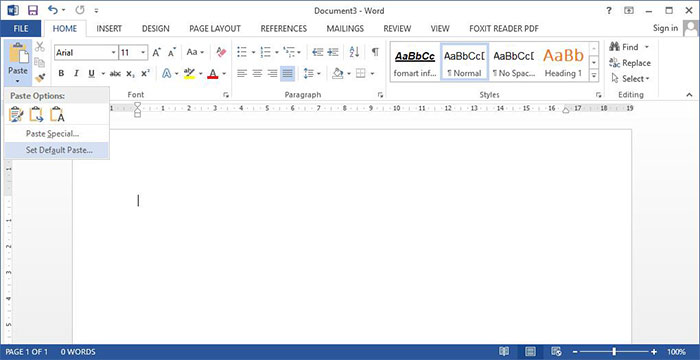
Task: Click the Sign in link
Action: (x=665, y=28)
